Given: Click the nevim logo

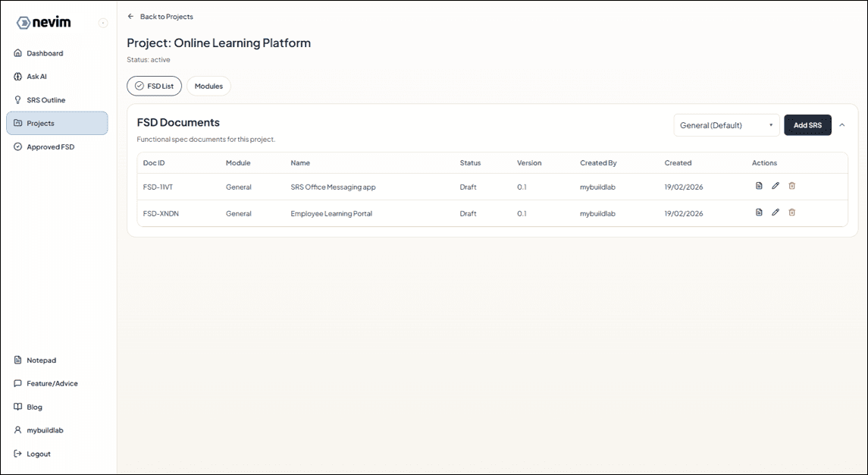Looking at the screenshot, I should [44, 23].
